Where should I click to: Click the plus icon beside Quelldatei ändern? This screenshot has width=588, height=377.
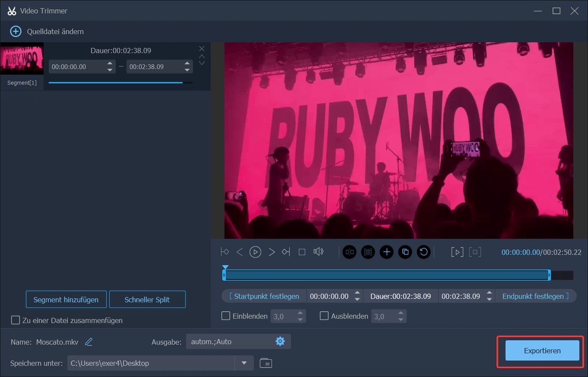(x=16, y=31)
